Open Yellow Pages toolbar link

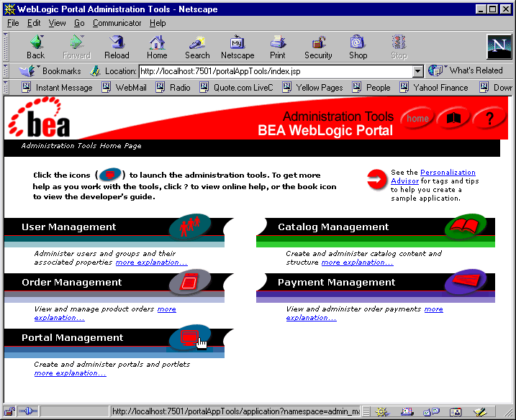point(312,88)
